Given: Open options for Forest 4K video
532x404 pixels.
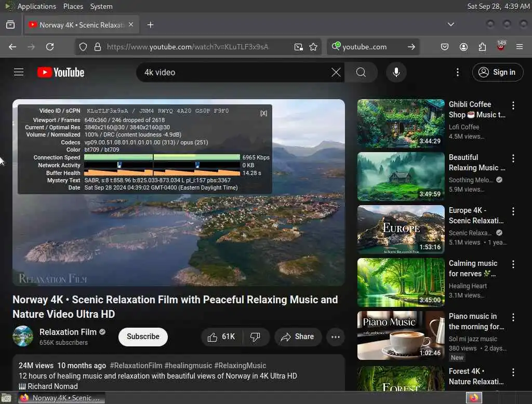Looking at the screenshot, I should [x=513, y=372].
